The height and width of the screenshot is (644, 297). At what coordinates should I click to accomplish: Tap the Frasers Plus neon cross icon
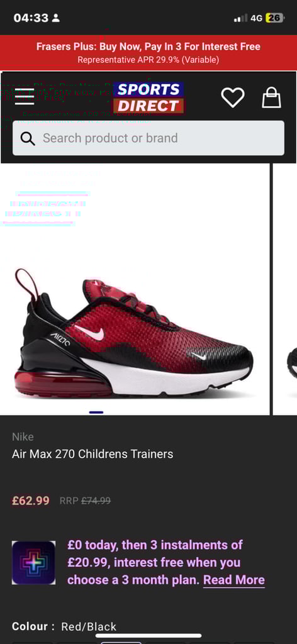pos(34,563)
